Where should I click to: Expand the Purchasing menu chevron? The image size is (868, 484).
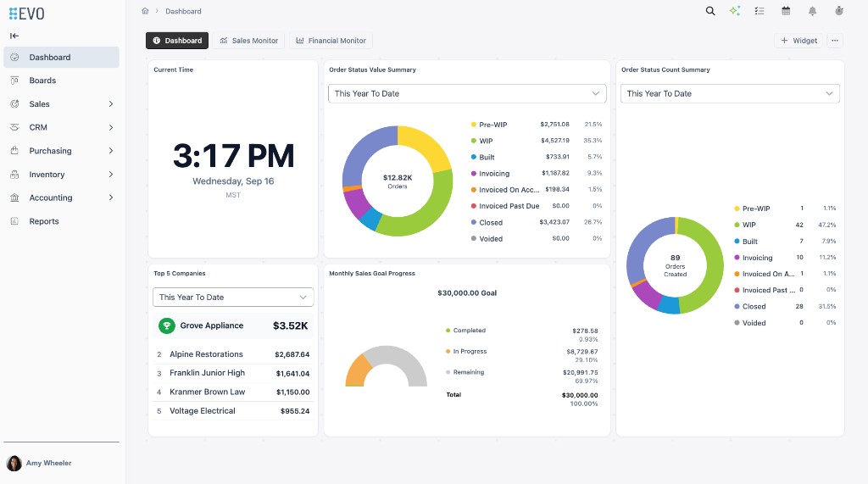(111, 151)
